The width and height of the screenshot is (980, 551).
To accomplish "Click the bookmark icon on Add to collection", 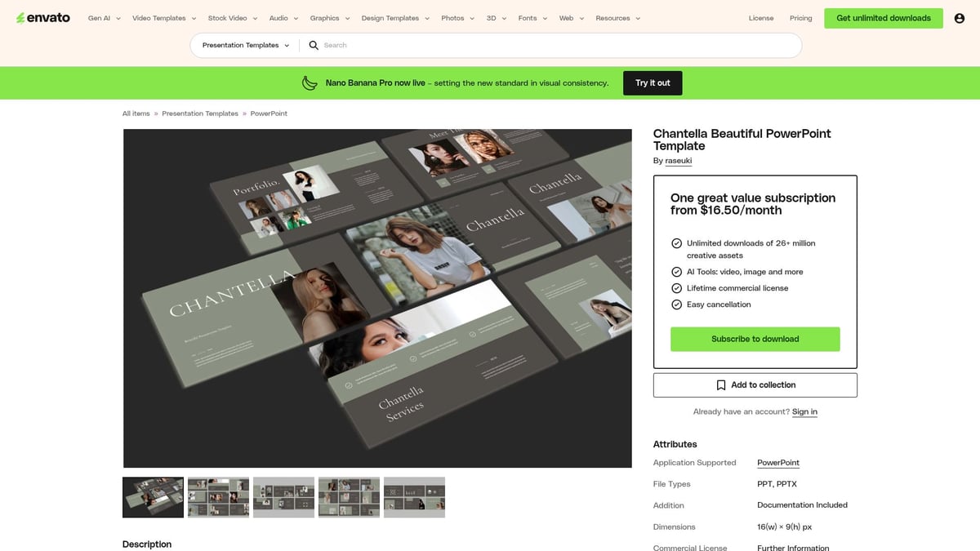I will tap(722, 384).
